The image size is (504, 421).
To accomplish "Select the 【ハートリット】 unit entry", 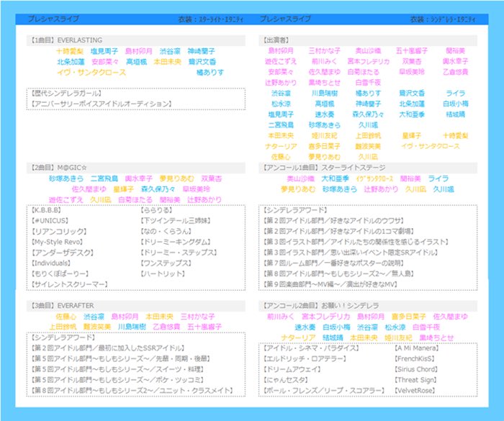I will 163,273.
